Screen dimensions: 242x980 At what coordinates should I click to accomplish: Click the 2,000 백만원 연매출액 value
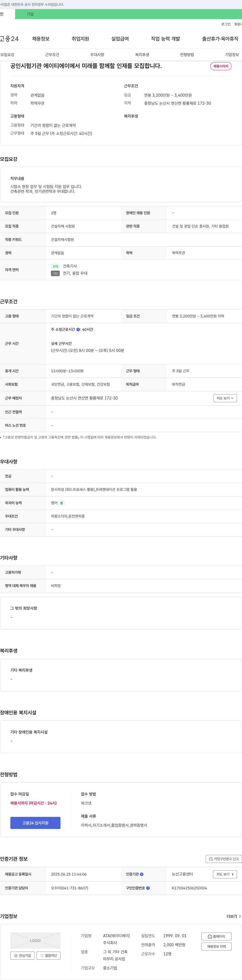pos(174,945)
